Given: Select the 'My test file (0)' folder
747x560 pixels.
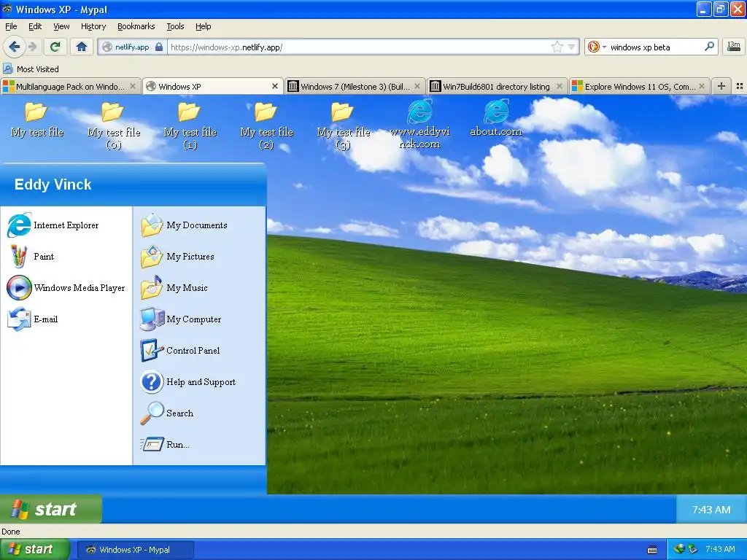Looking at the screenshot, I should [x=113, y=125].
